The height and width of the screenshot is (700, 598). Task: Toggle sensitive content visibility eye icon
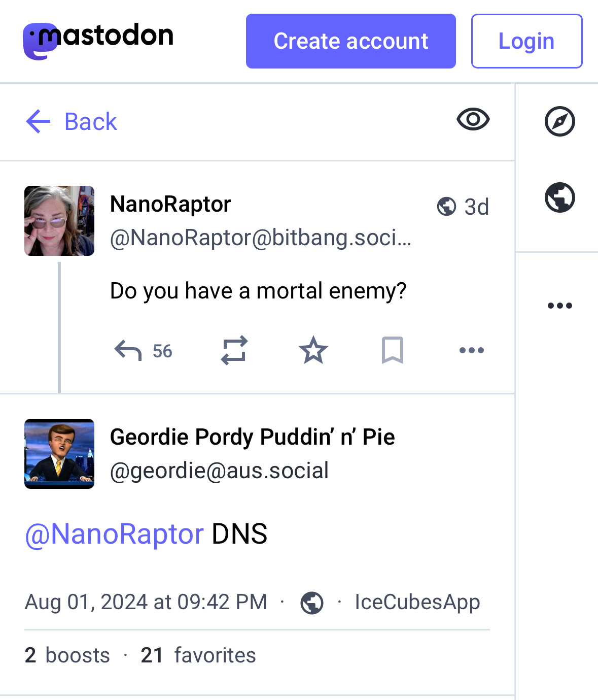click(x=473, y=120)
